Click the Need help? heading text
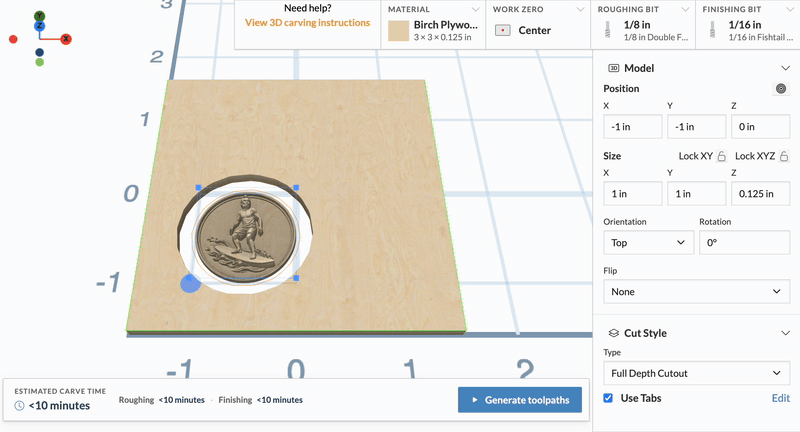Viewport: 800px width, 432px height. (x=308, y=8)
